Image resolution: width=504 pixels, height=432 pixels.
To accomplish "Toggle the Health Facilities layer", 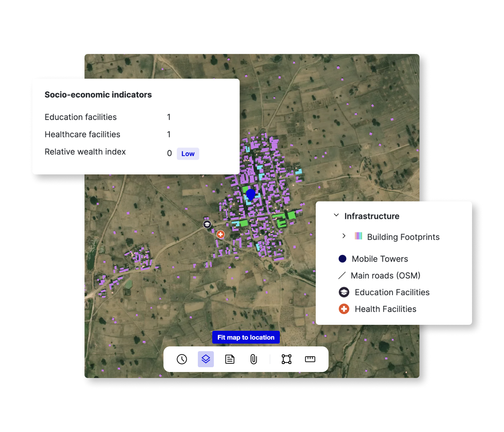I will (x=385, y=309).
